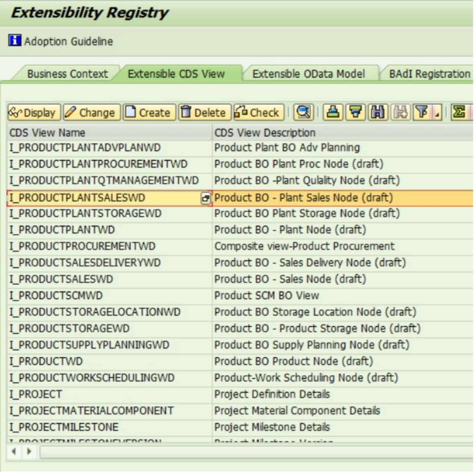
Task: Select the Extensible CDS View tab
Action: click(176, 74)
